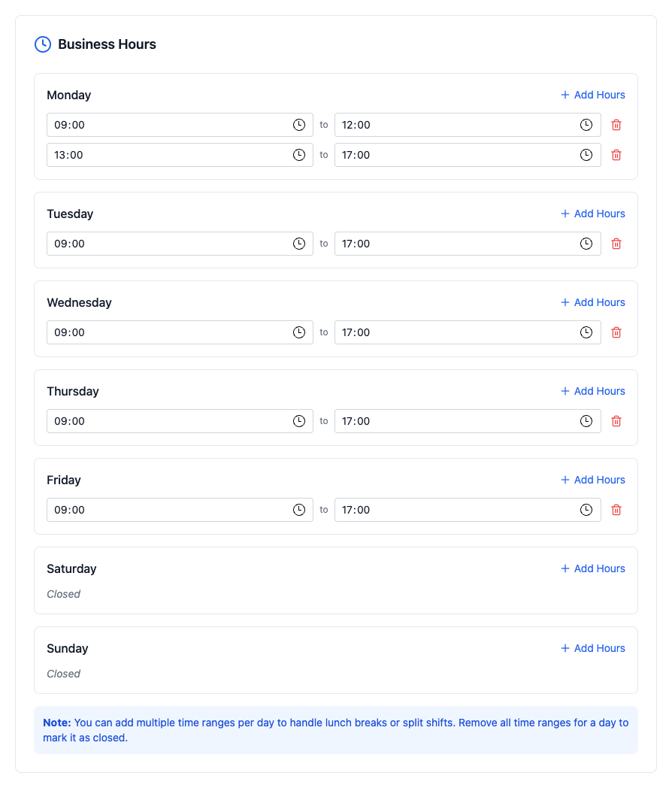Open clock picker on Tuesday start time

(299, 244)
